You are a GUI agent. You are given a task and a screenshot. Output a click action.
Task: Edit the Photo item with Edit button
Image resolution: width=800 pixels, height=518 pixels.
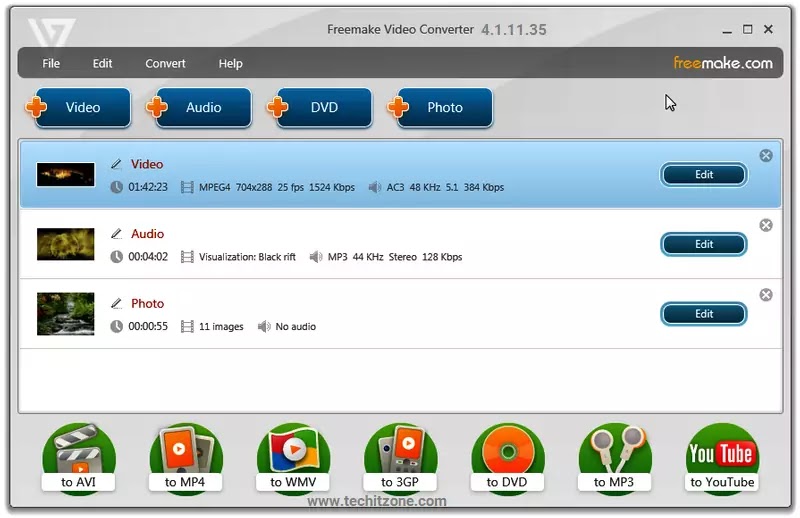pyautogui.click(x=704, y=314)
